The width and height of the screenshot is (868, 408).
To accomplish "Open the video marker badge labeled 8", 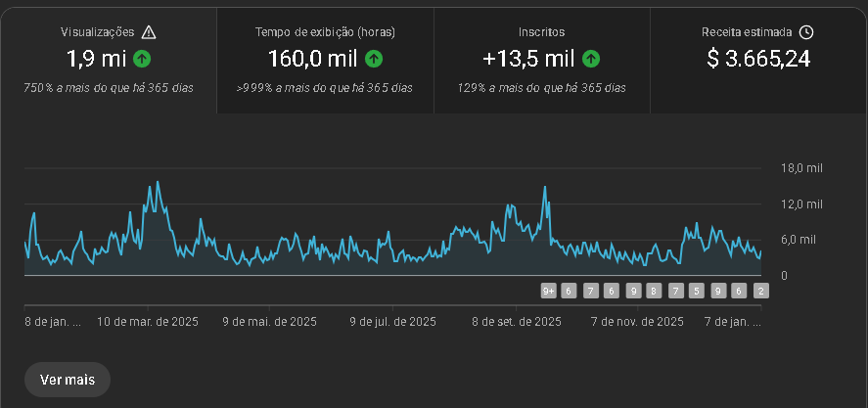I will pyautogui.click(x=654, y=291).
